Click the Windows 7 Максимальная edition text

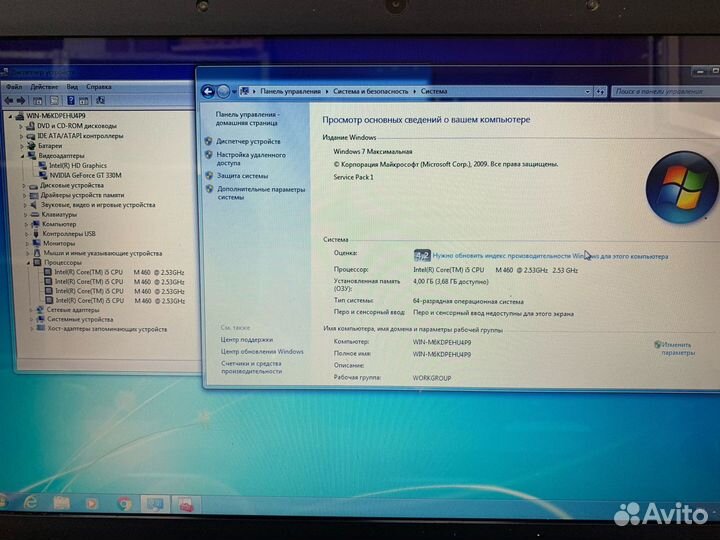coord(373,152)
